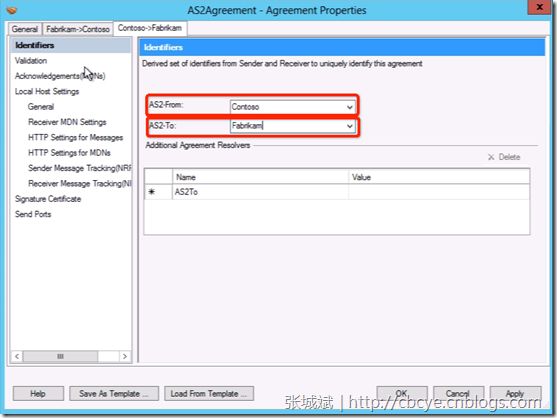Viewport: 557px width, 418px height.
Task: Open Receiver MDN Settings
Action: [x=67, y=122]
